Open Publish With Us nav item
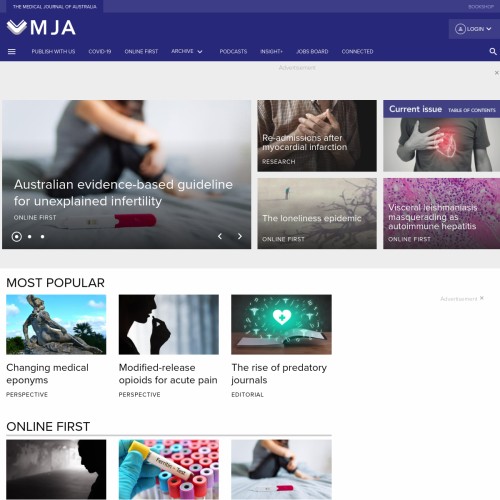Viewport: 500px width, 500px height. click(53, 51)
